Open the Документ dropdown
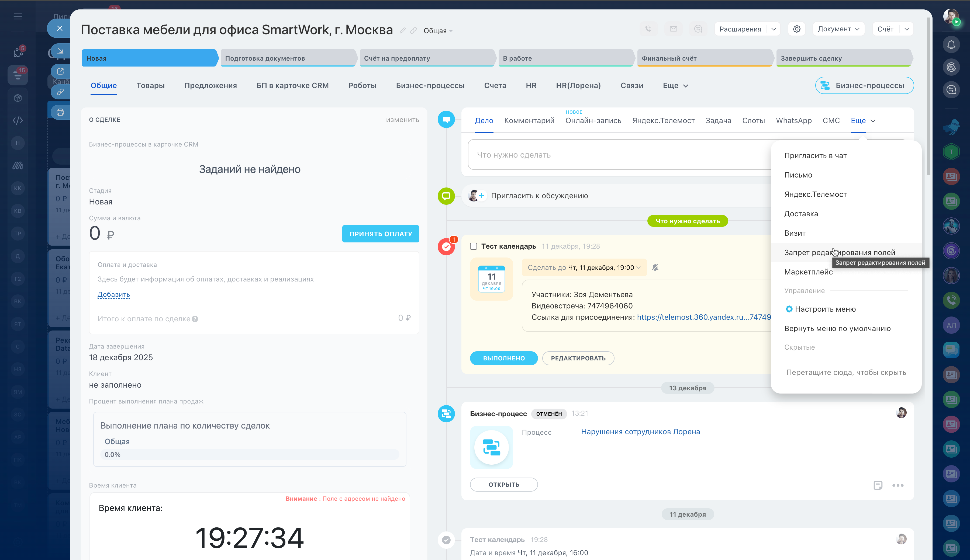The width and height of the screenshot is (970, 560). pyautogui.click(x=838, y=29)
